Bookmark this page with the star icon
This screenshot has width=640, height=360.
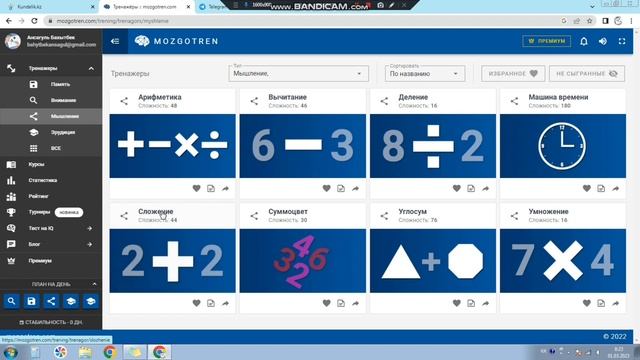[x=589, y=21]
